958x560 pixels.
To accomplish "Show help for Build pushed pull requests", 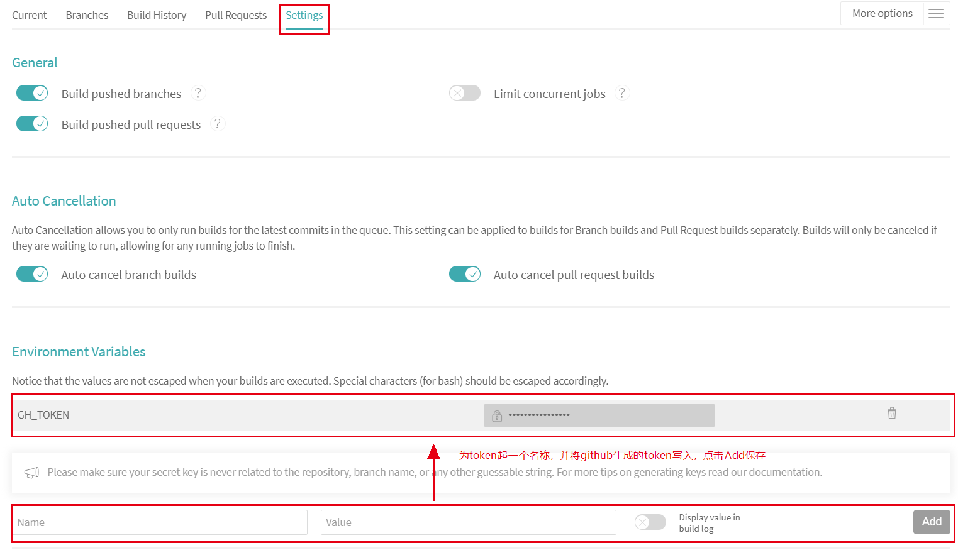I will tap(218, 124).
